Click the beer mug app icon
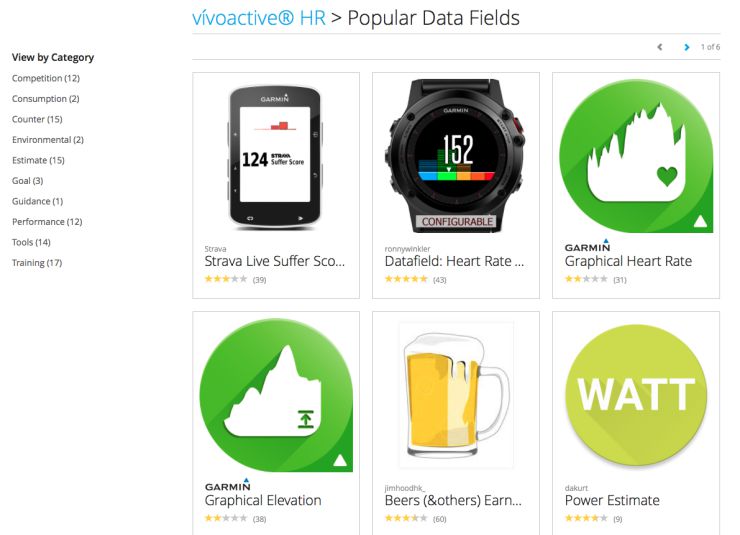Viewport: 740px width, 535px height. pos(456,395)
